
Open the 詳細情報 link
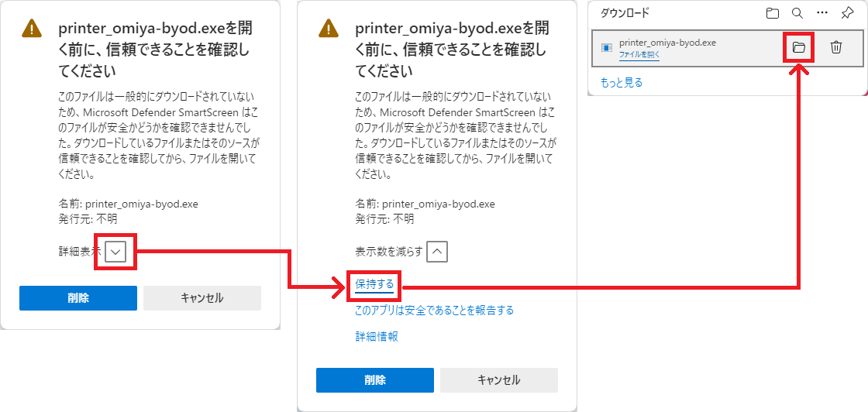[x=377, y=337]
